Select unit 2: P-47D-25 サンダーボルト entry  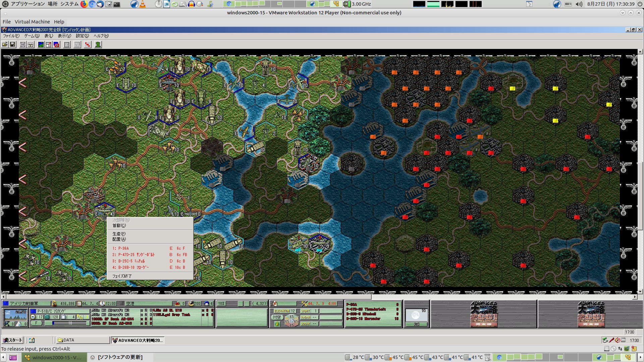(150, 255)
